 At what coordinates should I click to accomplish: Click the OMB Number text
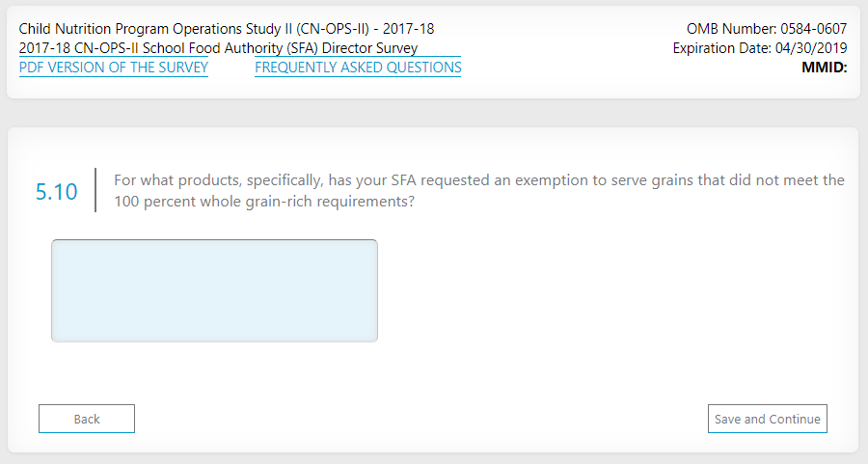767,29
